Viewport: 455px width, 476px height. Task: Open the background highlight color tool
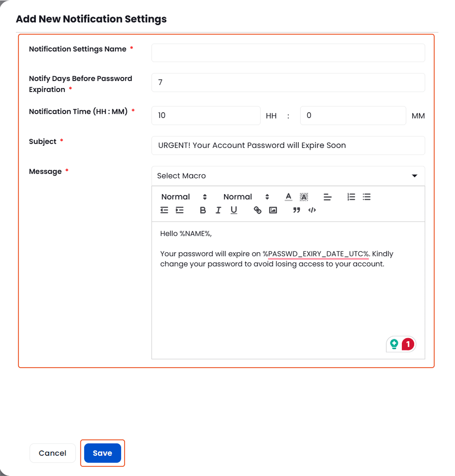tap(303, 197)
